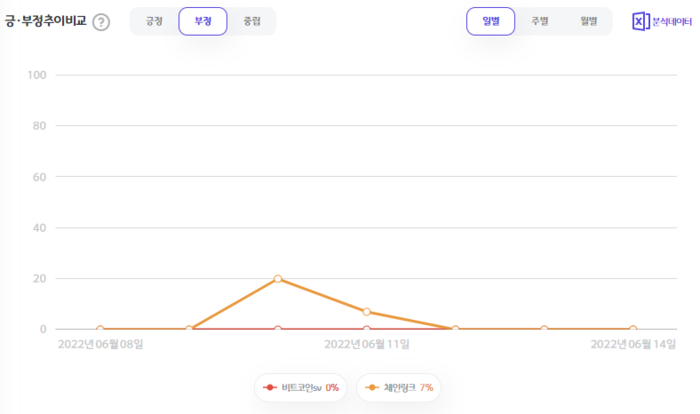Switch chart to 월별 monthly view
This screenshot has height=414, width=700.
click(x=588, y=21)
